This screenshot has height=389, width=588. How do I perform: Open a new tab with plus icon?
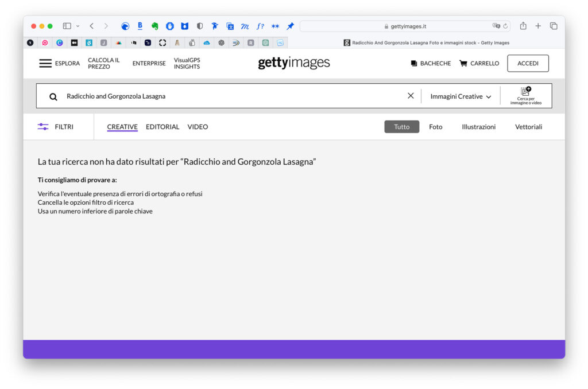click(x=538, y=26)
